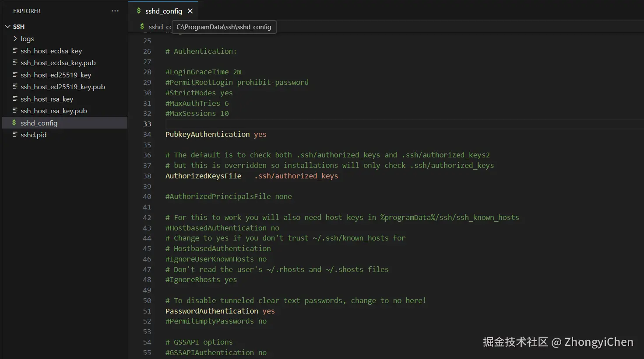644x359 pixels.
Task: Click the EXPLORER panel title
Action: 27,11
